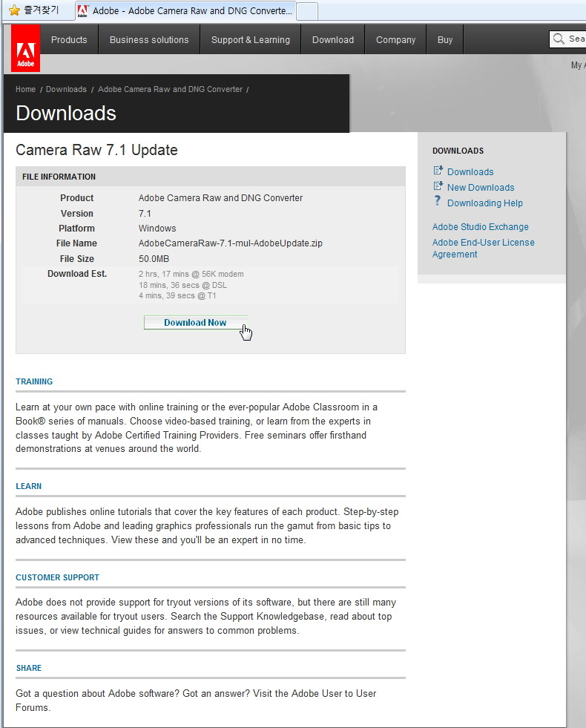
Task: Open the Support & Learning menu
Action: [251, 40]
